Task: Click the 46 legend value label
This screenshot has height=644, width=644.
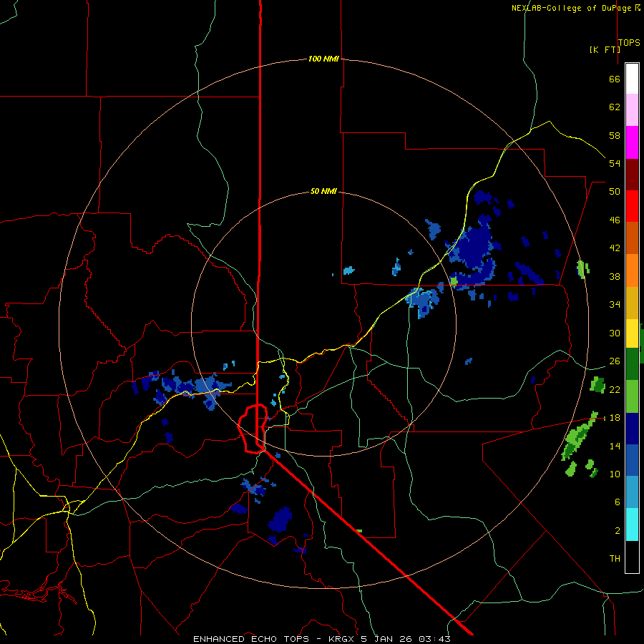Action: click(615, 220)
